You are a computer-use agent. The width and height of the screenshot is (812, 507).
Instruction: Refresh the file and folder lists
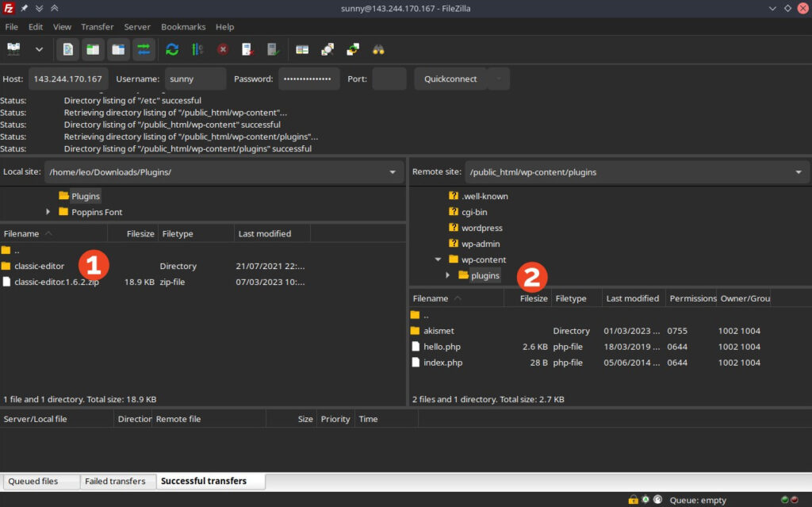point(172,49)
